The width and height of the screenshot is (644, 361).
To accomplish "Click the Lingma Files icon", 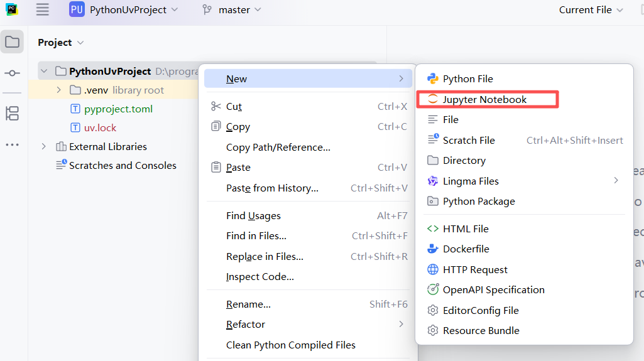I will (x=433, y=181).
